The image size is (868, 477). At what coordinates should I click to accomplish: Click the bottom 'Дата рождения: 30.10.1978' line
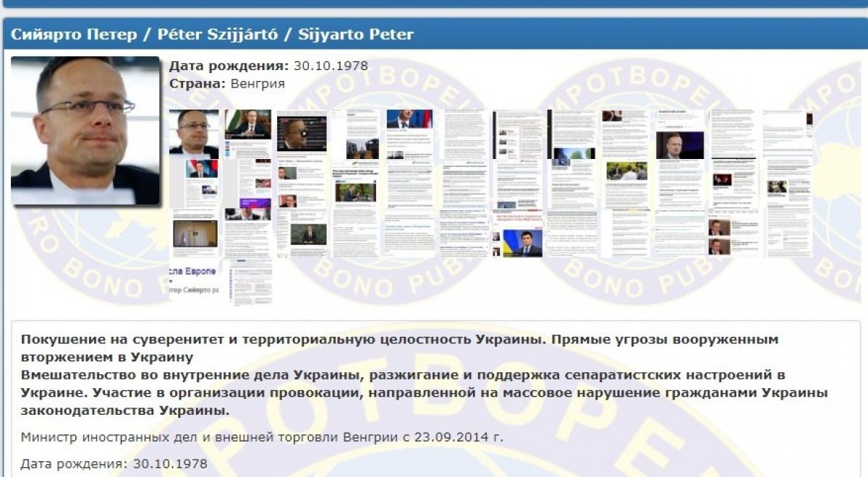tap(114, 463)
